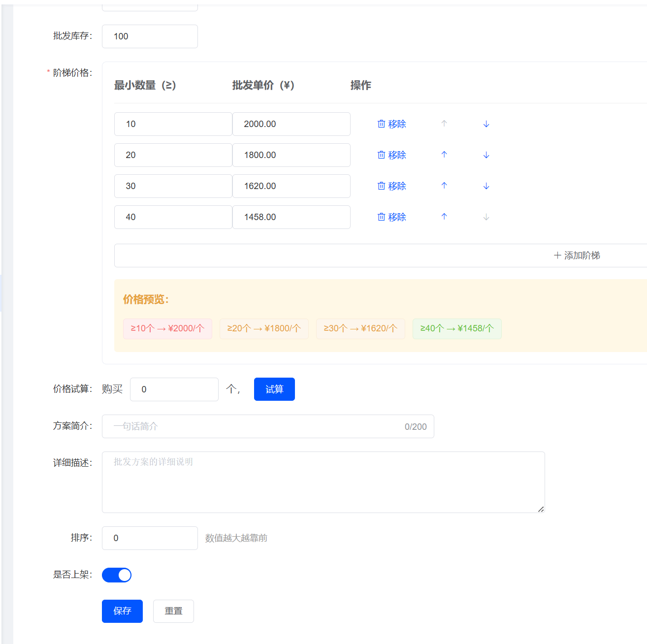Save the form with 保存 button

pyautogui.click(x=122, y=611)
